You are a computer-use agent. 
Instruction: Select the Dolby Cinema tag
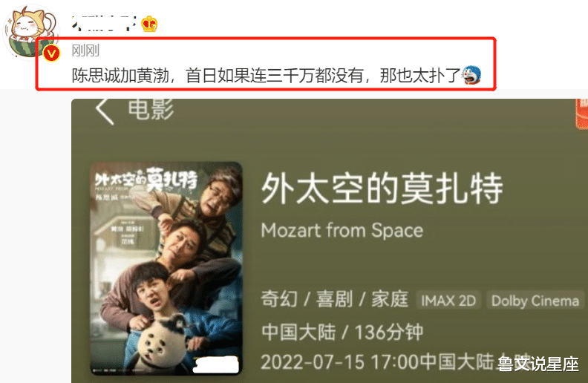coord(535,301)
